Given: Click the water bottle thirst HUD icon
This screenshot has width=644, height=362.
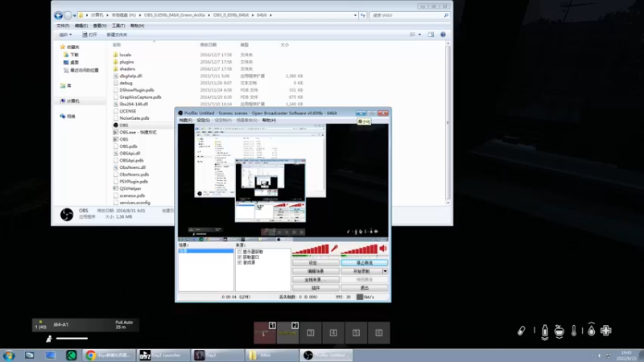Looking at the screenshot, I should (545, 331).
